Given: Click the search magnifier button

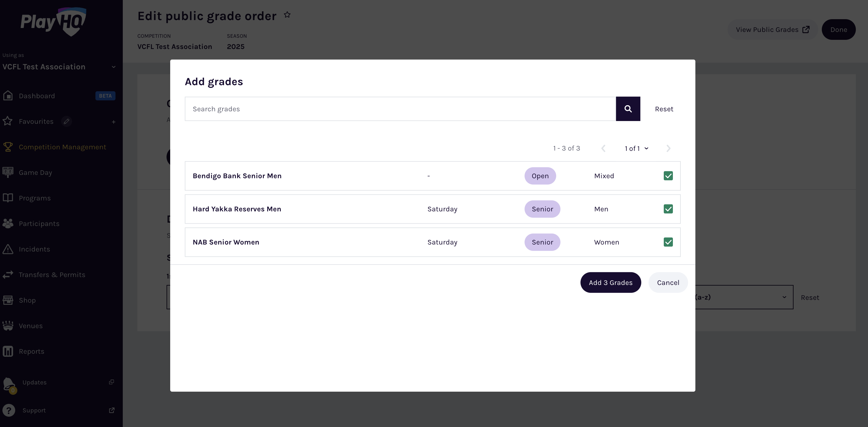Looking at the screenshot, I should [628, 109].
